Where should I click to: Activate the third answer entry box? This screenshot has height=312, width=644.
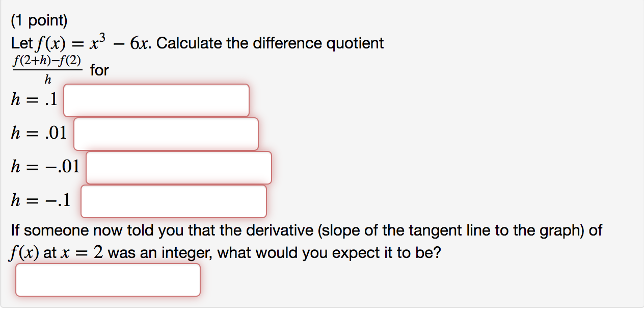point(178,168)
